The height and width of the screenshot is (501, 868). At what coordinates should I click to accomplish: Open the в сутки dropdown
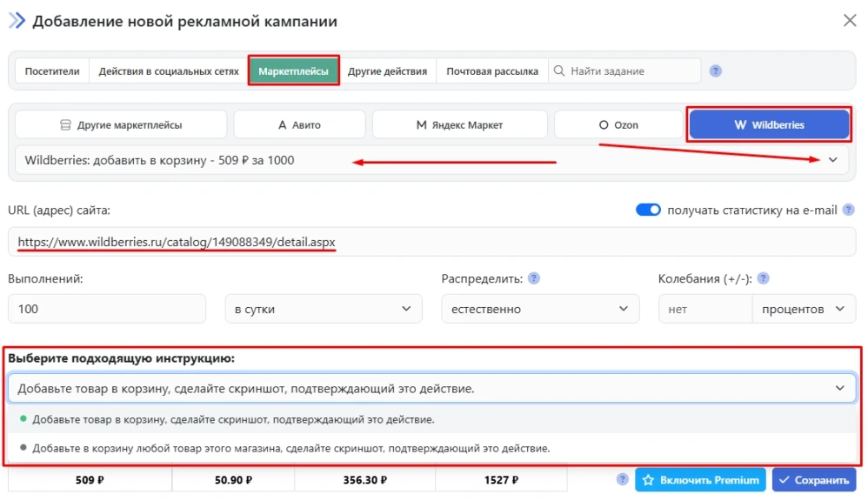point(323,309)
